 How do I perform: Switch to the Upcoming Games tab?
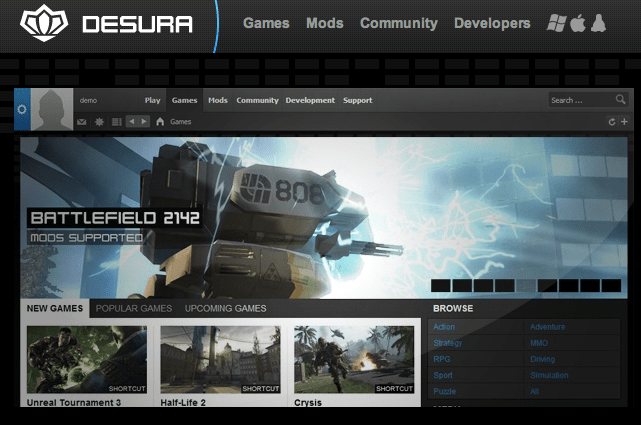point(225,309)
